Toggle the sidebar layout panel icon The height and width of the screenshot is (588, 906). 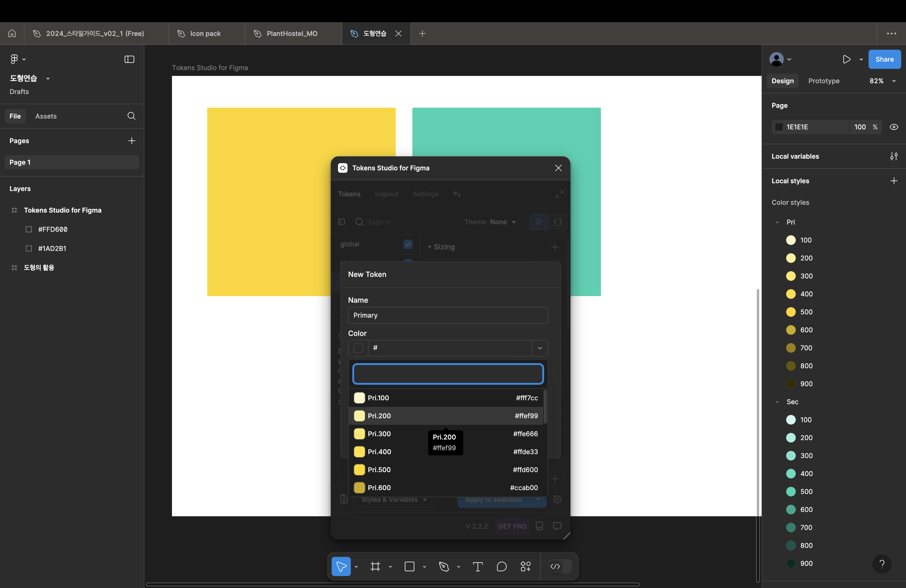[x=129, y=59]
